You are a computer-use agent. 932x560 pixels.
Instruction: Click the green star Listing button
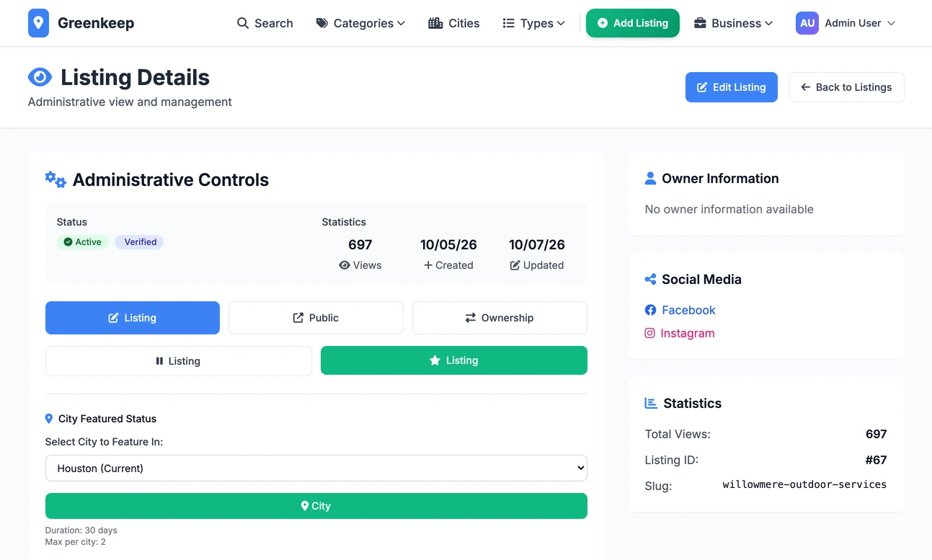pyautogui.click(x=454, y=360)
